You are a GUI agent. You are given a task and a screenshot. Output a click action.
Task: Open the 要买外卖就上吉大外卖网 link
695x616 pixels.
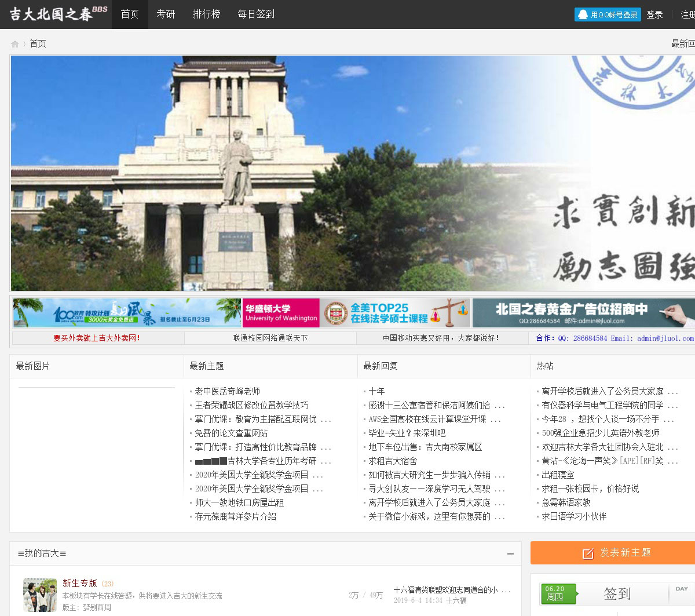97,338
